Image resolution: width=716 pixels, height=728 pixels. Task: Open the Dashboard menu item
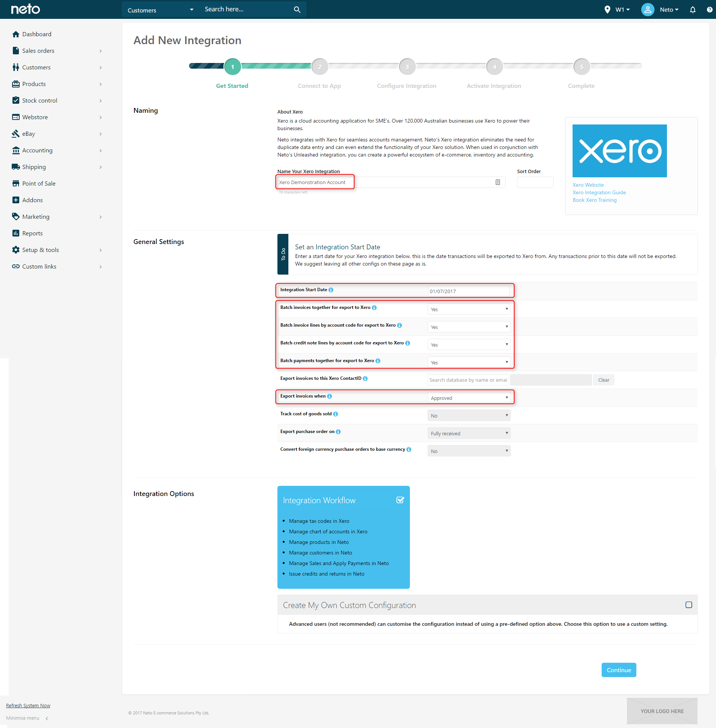[x=37, y=34]
